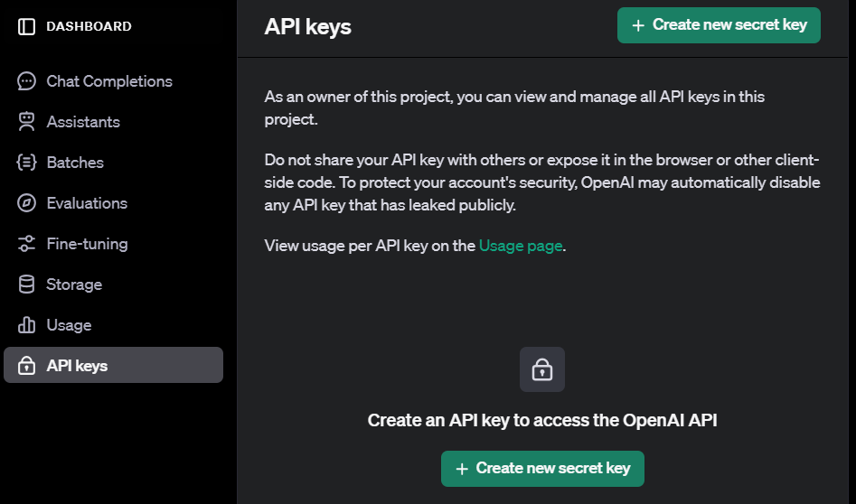Click the Batches braces icon
The width and height of the screenshot is (856, 504).
[x=26, y=162]
